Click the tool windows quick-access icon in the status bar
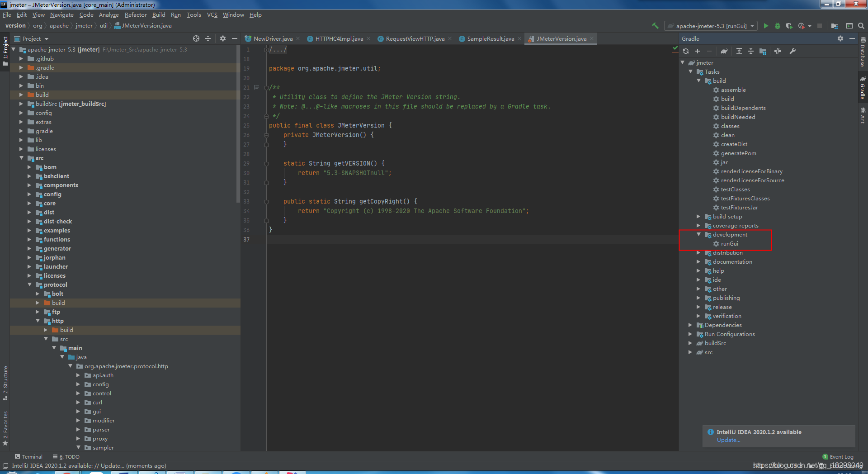This screenshot has height=474, width=868. point(5,465)
